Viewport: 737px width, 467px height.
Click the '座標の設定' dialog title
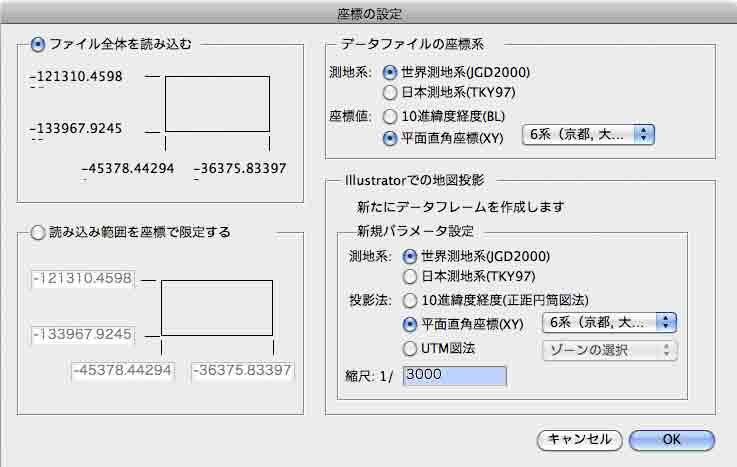point(370,14)
